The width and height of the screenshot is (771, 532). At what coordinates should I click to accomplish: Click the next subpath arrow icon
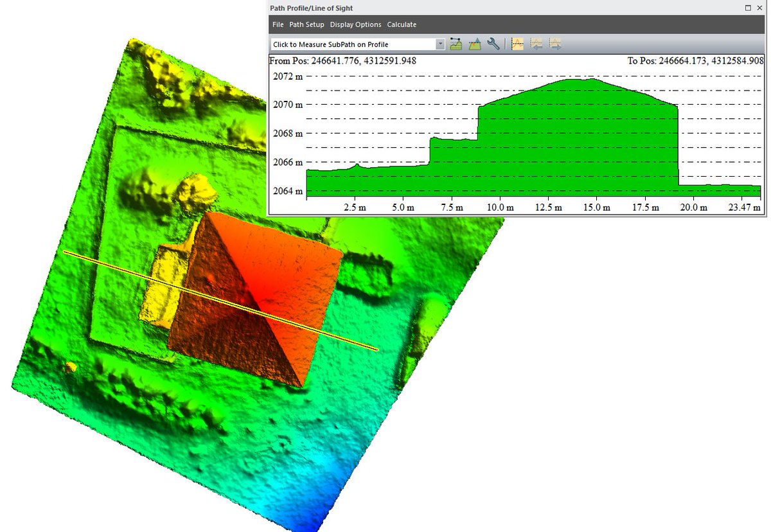click(554, 43)
